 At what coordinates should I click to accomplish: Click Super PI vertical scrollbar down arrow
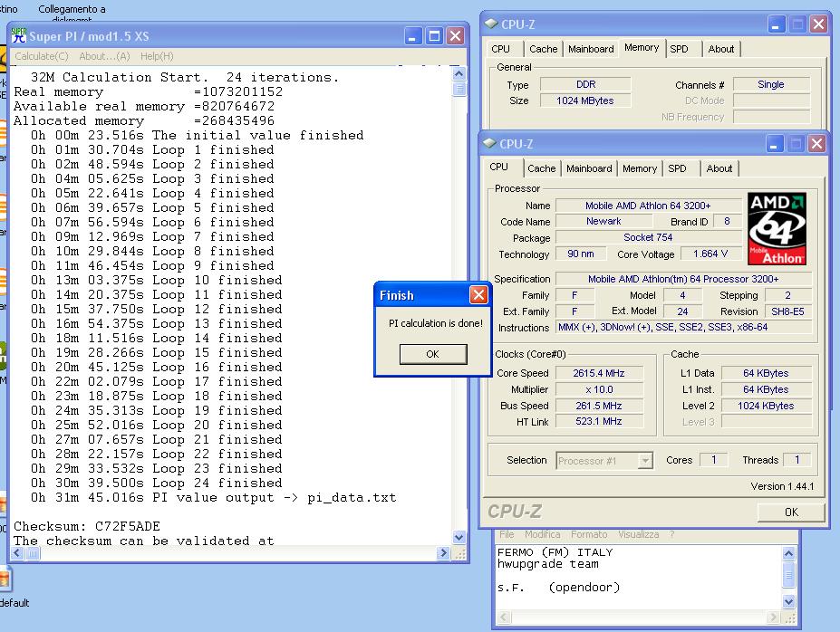tap(459, 537)
